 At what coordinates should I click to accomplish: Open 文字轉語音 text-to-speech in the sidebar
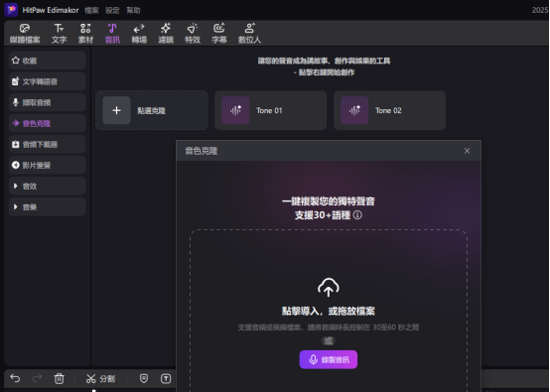[48, 81]
